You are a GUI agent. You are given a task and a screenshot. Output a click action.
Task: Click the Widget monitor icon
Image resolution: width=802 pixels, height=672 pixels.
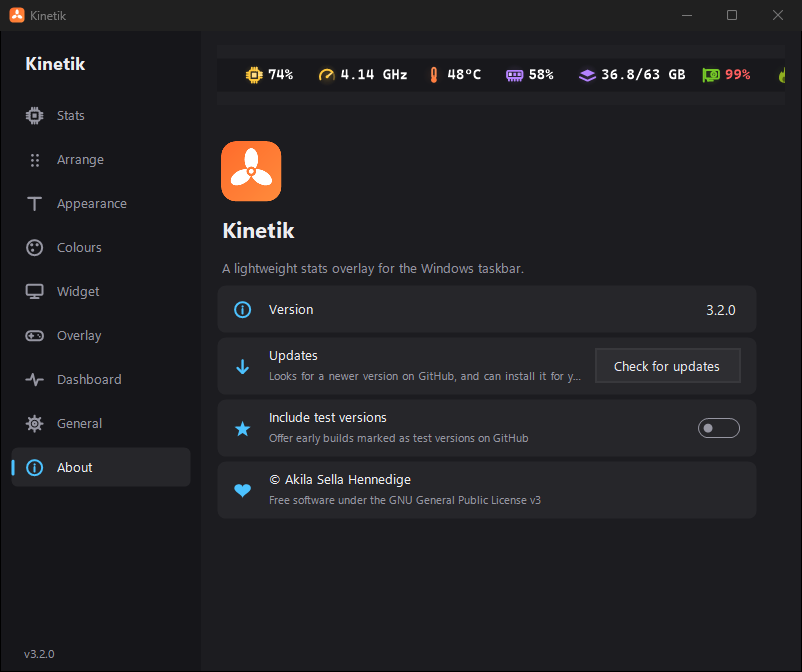[x=35, y=292]
